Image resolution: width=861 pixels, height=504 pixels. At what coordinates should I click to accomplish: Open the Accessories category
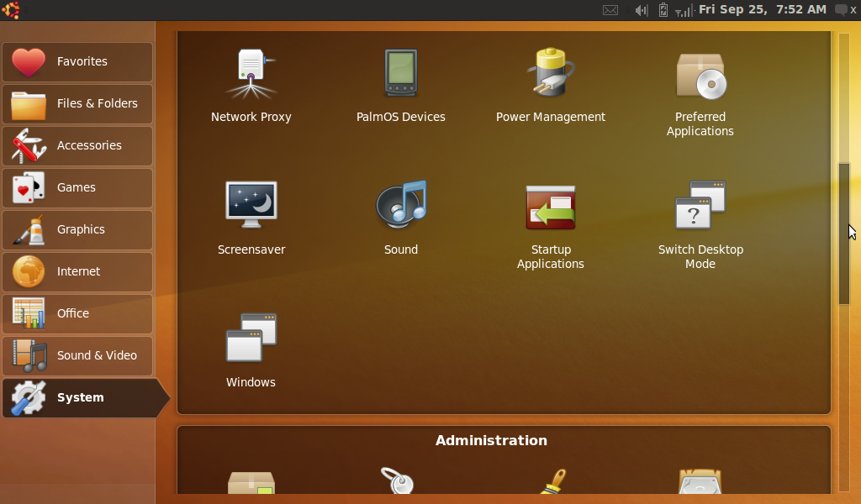point(77,146)
